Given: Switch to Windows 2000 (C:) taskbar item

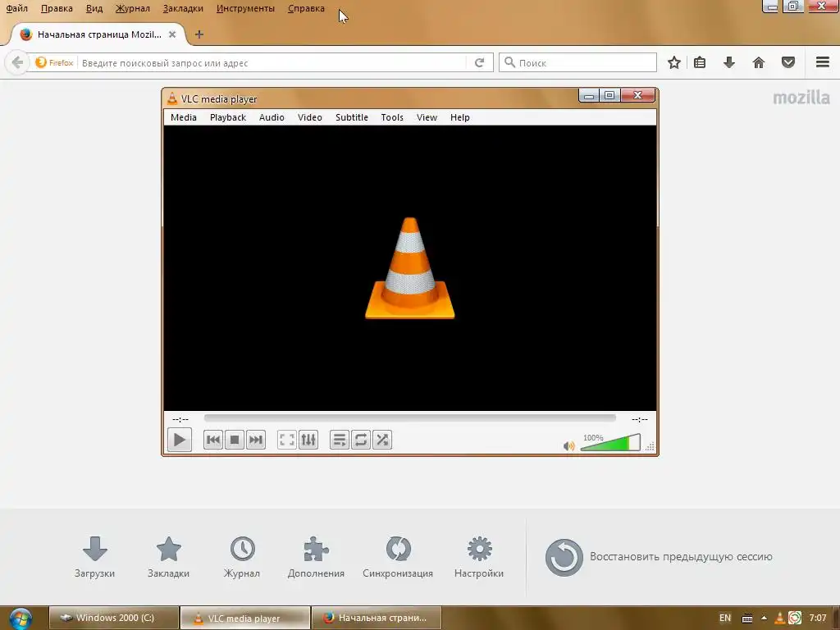Looking at the screenshot, I should click(114, 618).
